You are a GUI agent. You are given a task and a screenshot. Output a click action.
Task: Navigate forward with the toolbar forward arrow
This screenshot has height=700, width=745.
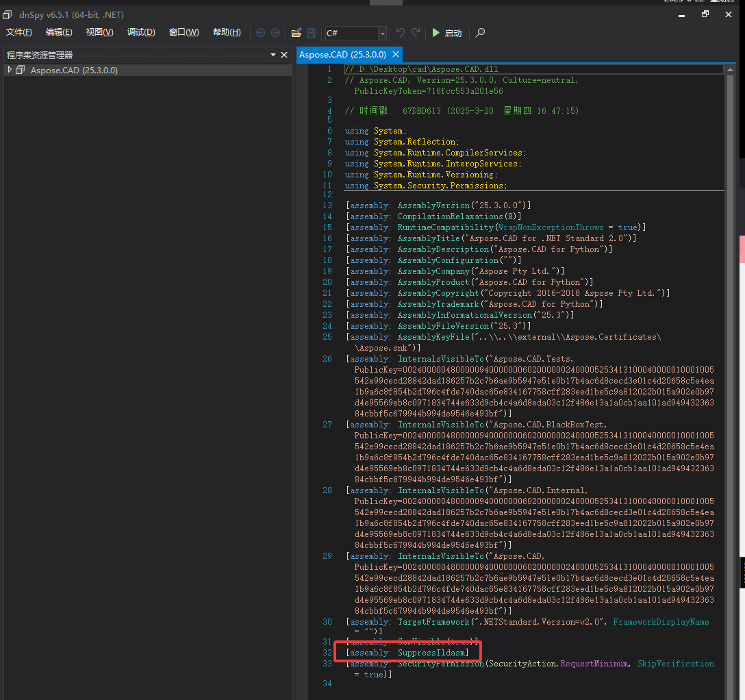(275, 33)
